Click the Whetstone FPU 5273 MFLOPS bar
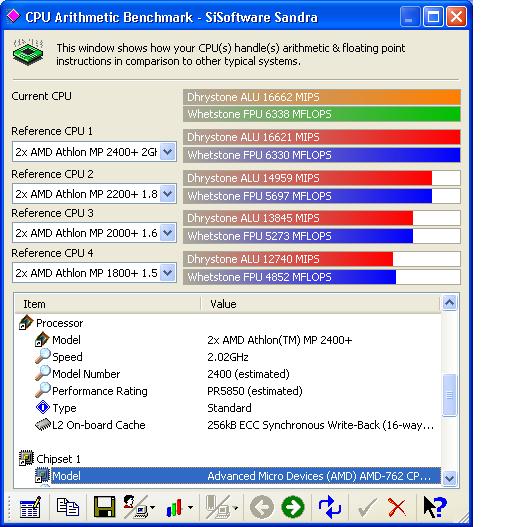Viewport: 512px width, 527px height. pos(322,236)
